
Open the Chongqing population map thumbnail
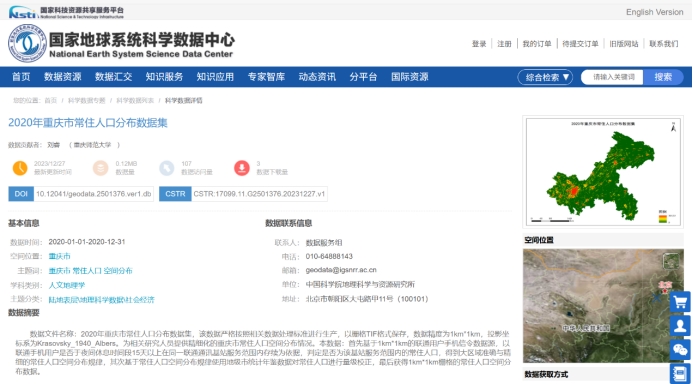pos(603,172)
